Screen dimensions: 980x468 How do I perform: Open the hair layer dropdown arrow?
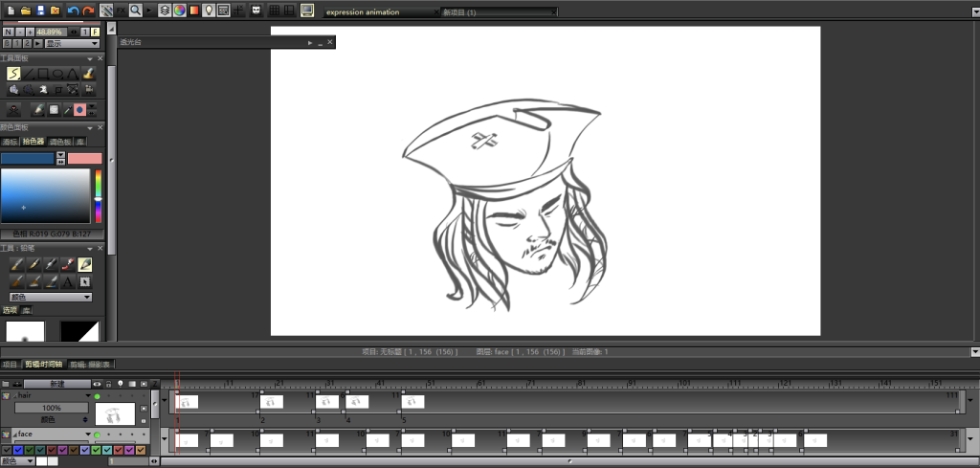(x=88, y=395)
